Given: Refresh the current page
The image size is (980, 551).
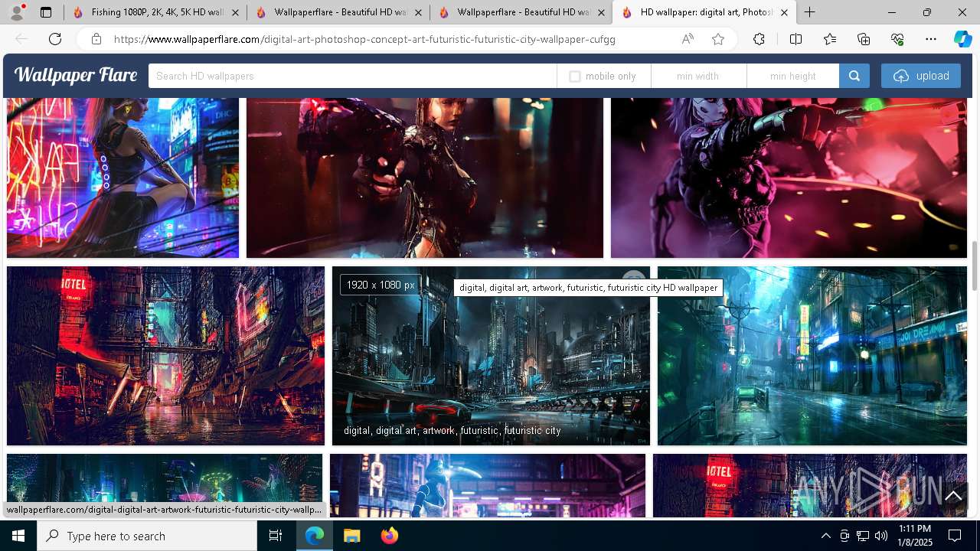Looking at the screenshot, I should pos(55,39).
